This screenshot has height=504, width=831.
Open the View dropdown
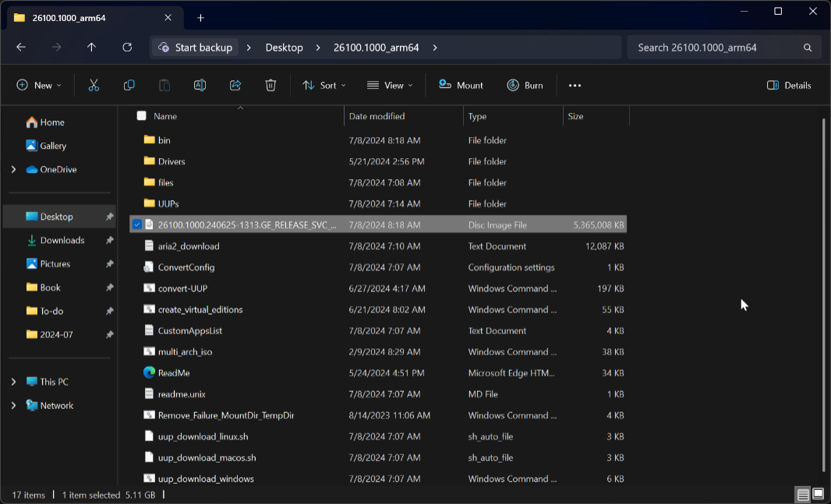[x=389, y=85]
